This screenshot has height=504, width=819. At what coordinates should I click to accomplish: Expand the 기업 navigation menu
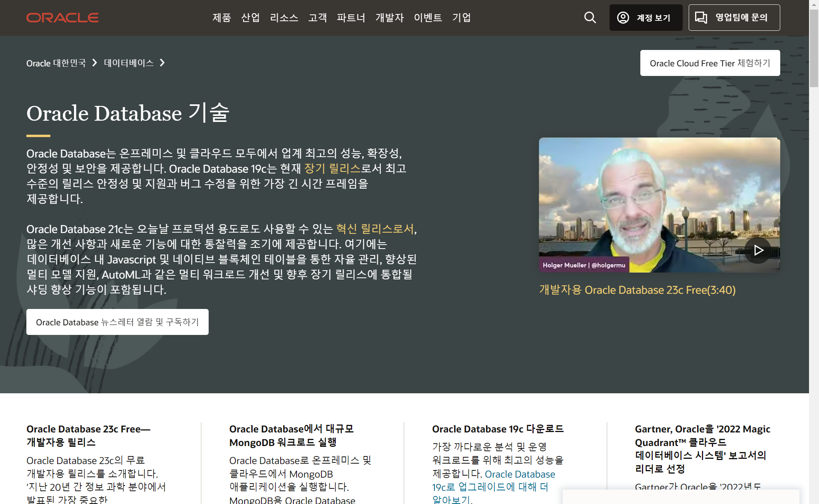pos(461,18)
